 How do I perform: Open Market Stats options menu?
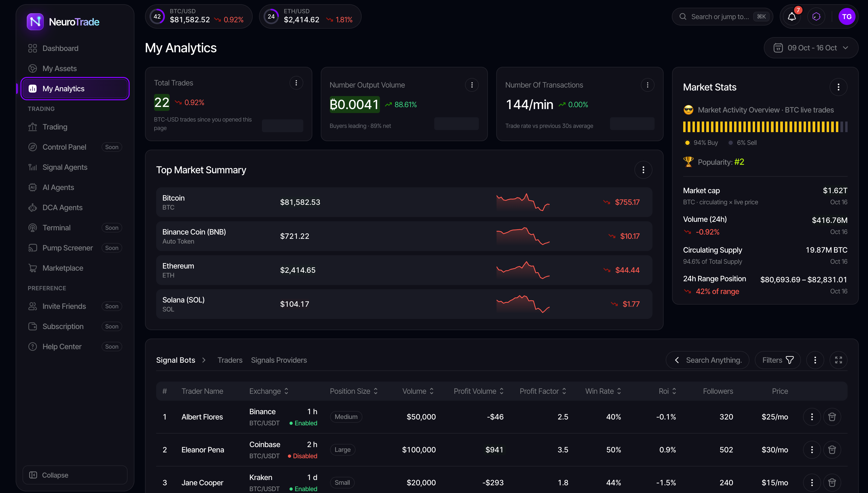click(x=838, y=87)
